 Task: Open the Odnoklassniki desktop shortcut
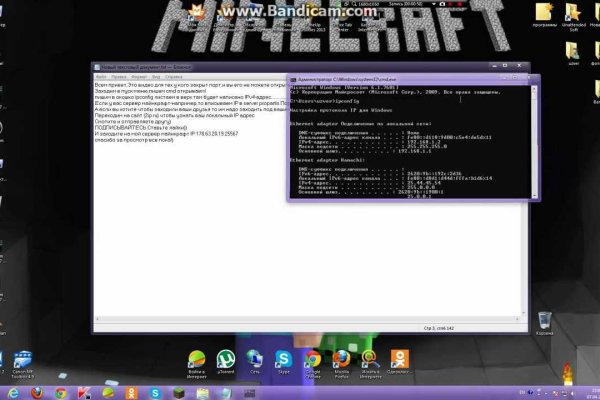[400, 359]
